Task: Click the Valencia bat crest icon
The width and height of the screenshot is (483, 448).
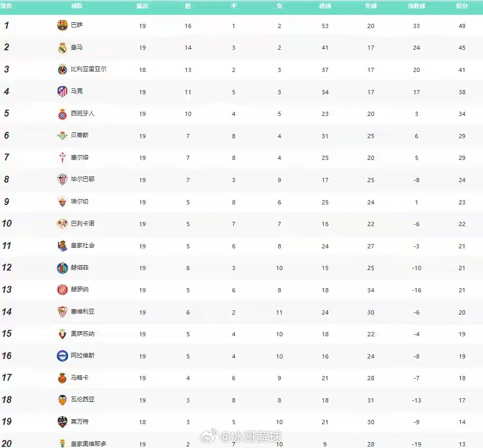Action: [x=62, y=400]
